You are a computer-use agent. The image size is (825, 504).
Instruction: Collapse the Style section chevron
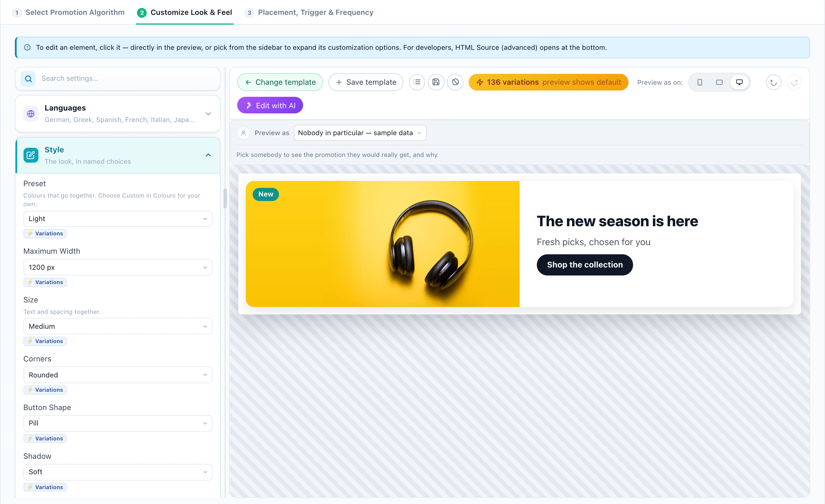pyautogui.click(x=208, y=155)
